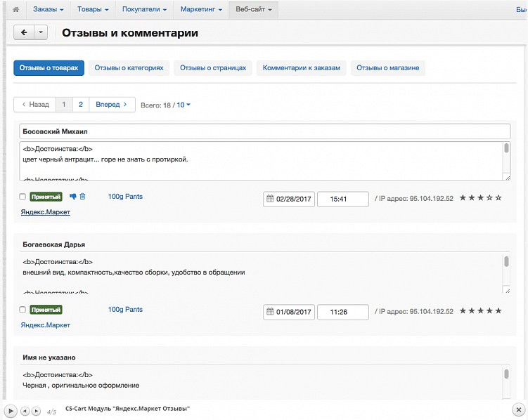
Task: Open calendar icon for date 01/08/2017
Action: point(270,311)
